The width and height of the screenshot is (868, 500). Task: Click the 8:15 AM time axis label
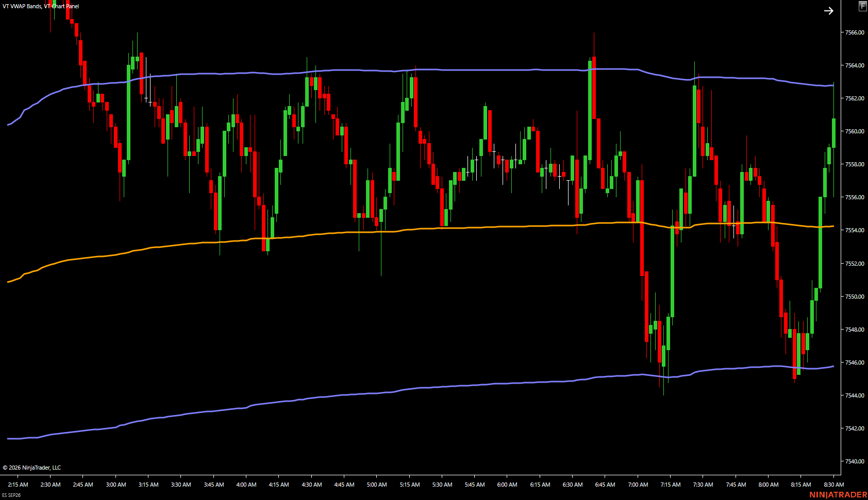point(801,485)
